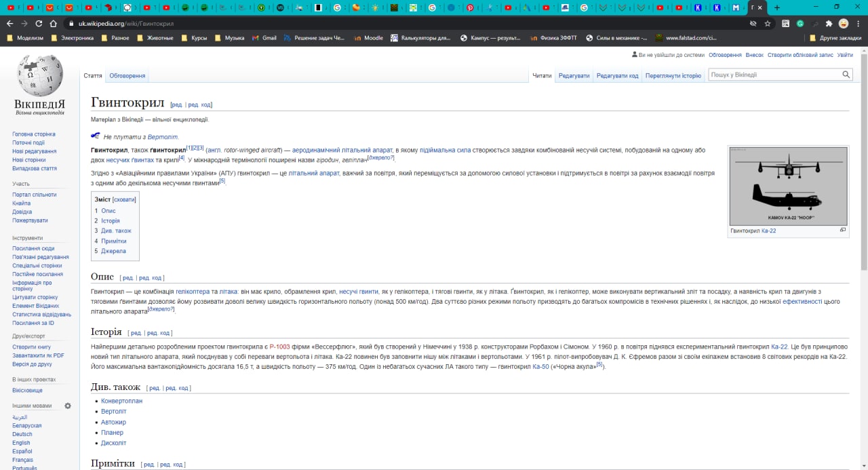Click the Kamov Ka-22 thumbnail image
The image size is (868, 470).
pos(788,186)
